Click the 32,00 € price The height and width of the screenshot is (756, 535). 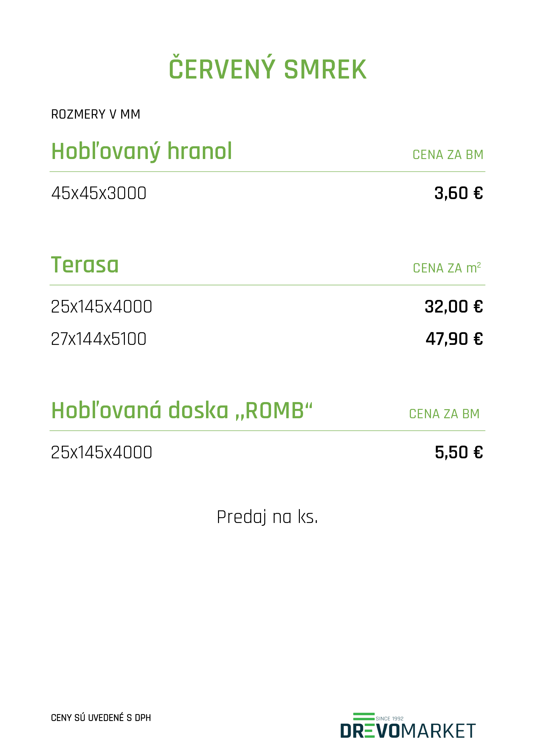[453, 307]
